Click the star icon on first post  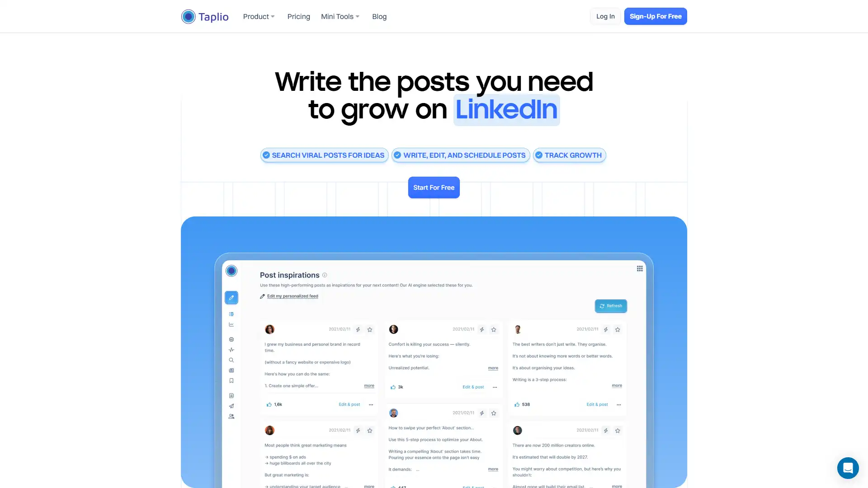370,329
